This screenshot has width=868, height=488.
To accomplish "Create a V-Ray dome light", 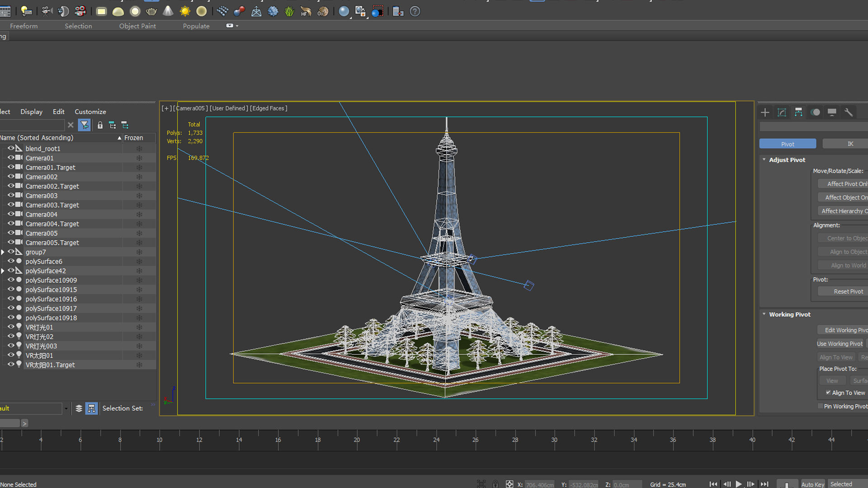I will point(118,11).
